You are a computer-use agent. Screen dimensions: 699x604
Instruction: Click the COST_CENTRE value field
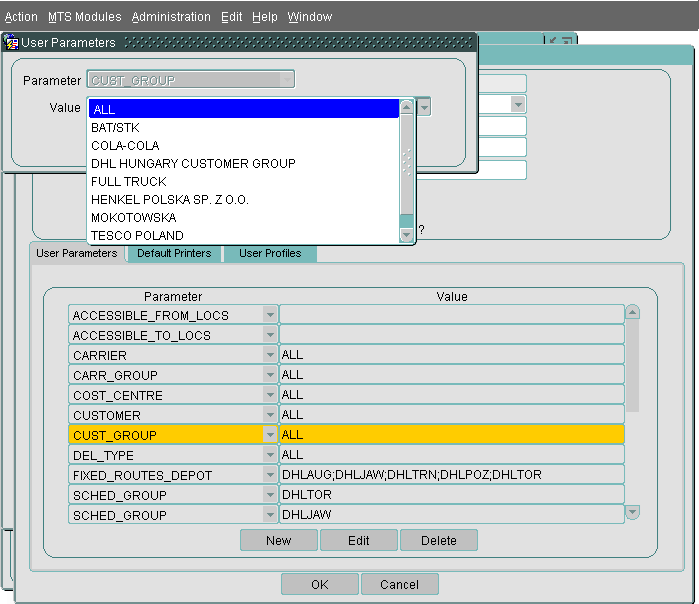click(x=452, y=395)
